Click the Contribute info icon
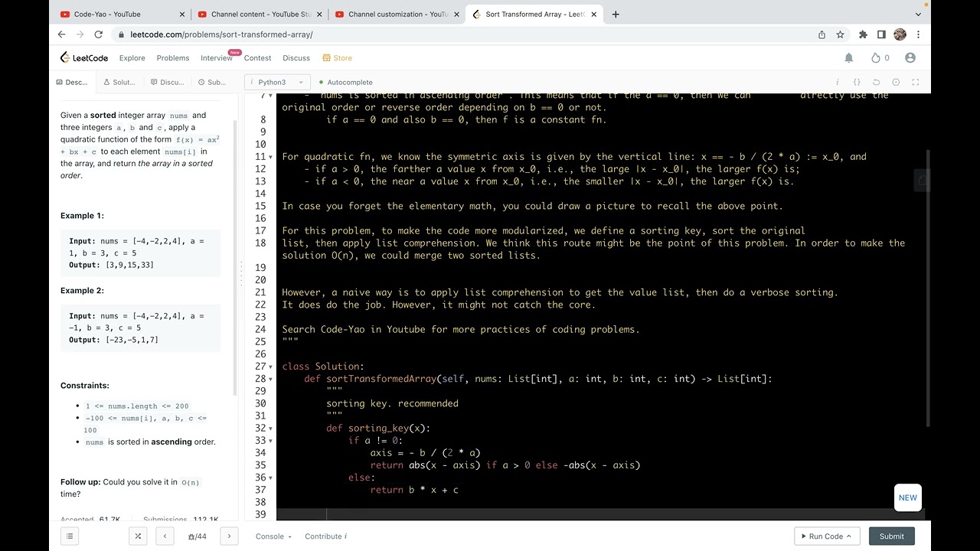Screen dimensions: 980x551 (345, 536)
